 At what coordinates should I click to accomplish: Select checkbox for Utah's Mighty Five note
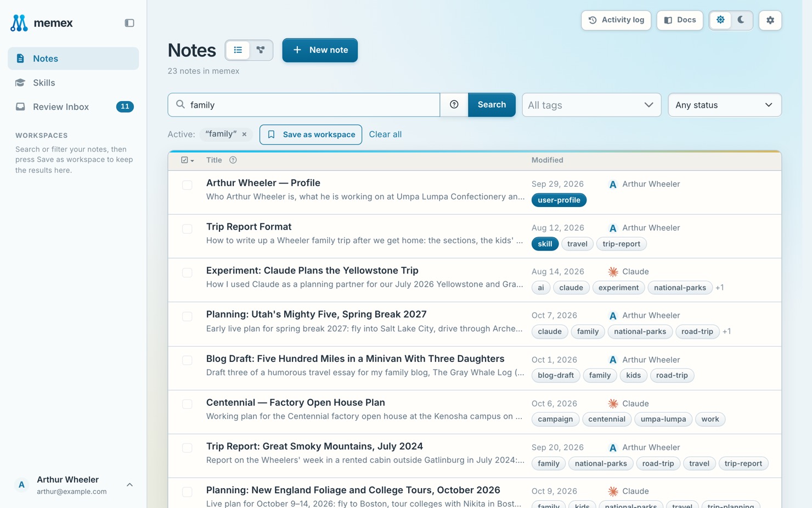click(187, 317)
